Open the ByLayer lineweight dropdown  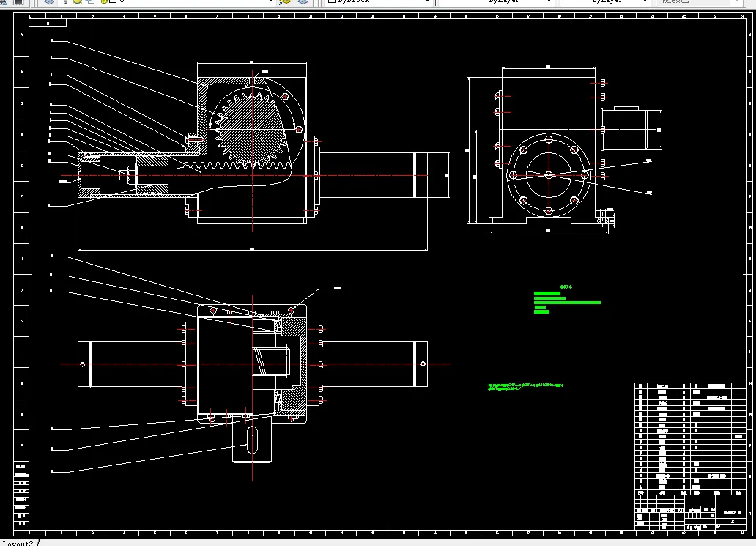(x=604, y=2)
